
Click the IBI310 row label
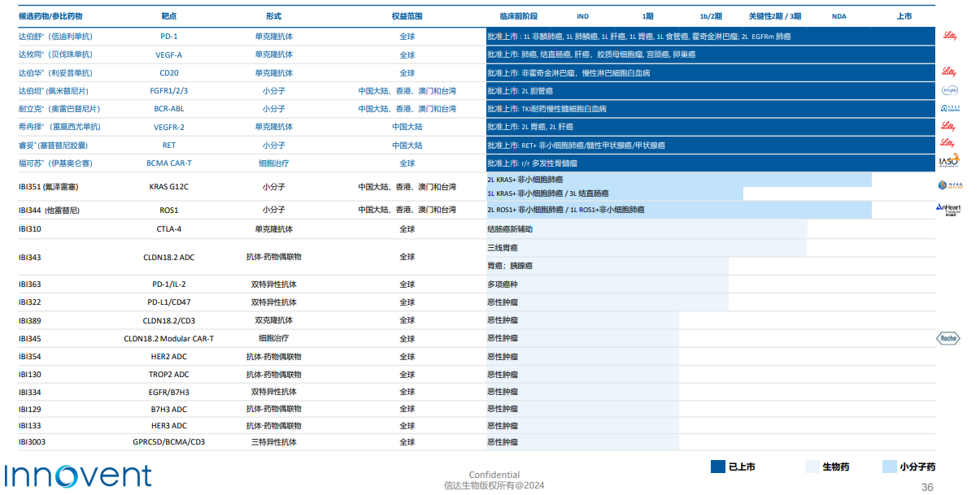pyautogui.click(x=29, y=229)
